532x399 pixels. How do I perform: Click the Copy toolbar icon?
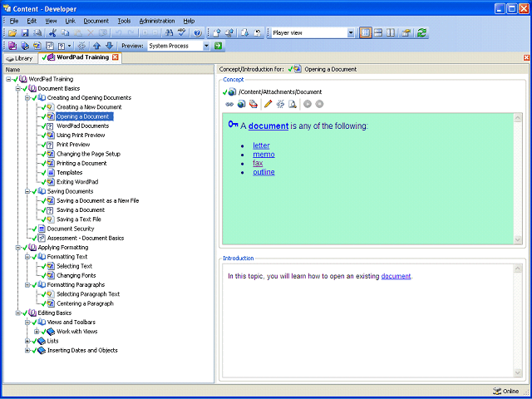click(65, 33)
